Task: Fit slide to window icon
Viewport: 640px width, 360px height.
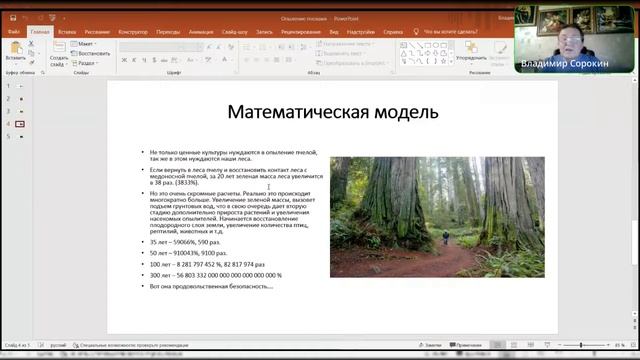Action: click(x=633, y=345)
